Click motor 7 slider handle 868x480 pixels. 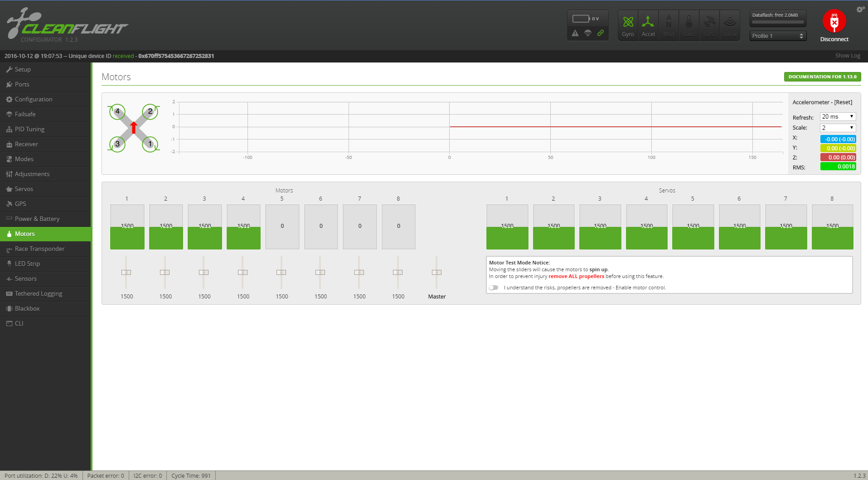point(359,272)
